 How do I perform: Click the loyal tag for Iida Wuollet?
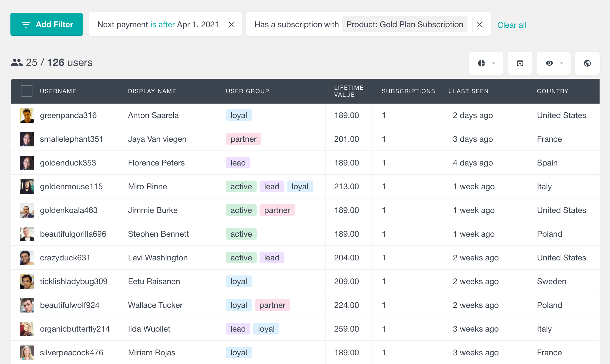point(266,329)
